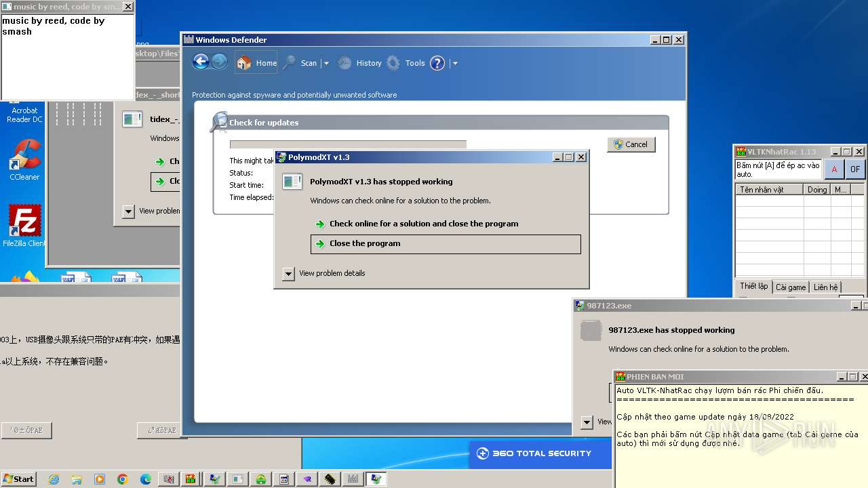
Task: Click the black chip icon taskbar button
Action: [330, 479]
